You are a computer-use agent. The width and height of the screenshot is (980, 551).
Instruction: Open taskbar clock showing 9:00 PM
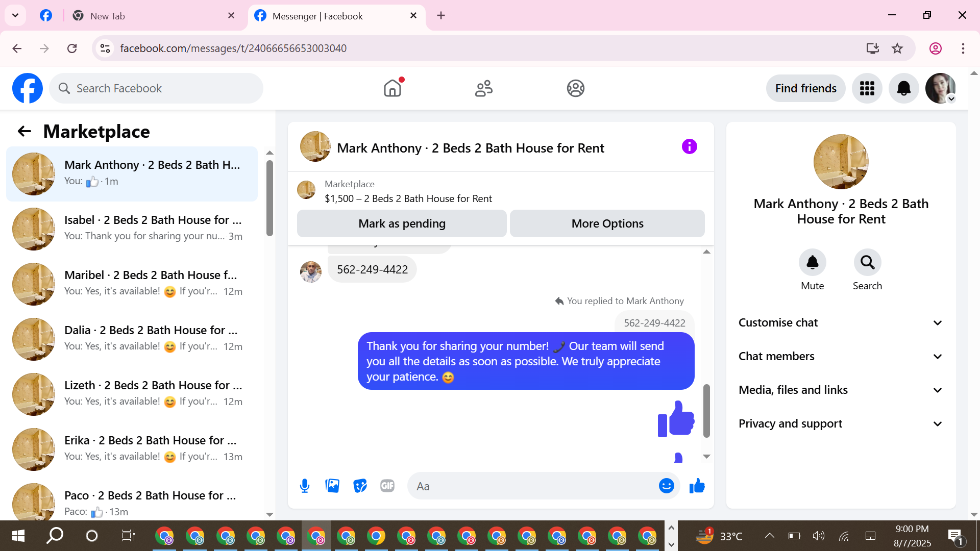click(912, 536)
